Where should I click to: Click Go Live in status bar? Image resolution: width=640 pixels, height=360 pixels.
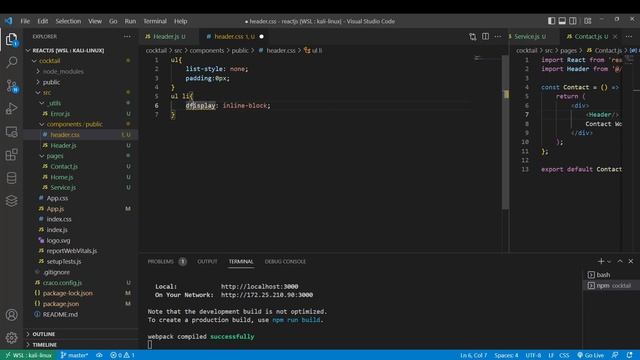click(591, 355)
